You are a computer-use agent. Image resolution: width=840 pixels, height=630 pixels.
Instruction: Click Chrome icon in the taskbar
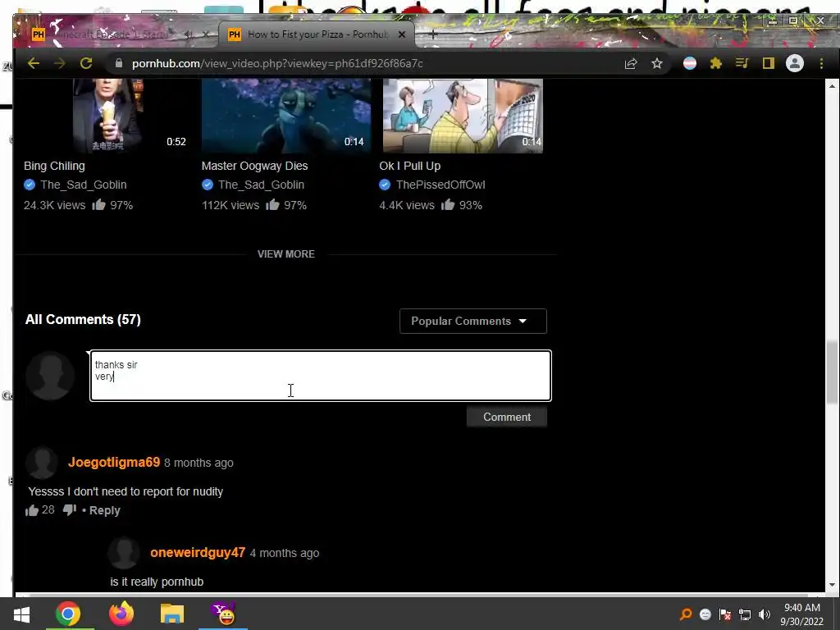pos(67,614)
